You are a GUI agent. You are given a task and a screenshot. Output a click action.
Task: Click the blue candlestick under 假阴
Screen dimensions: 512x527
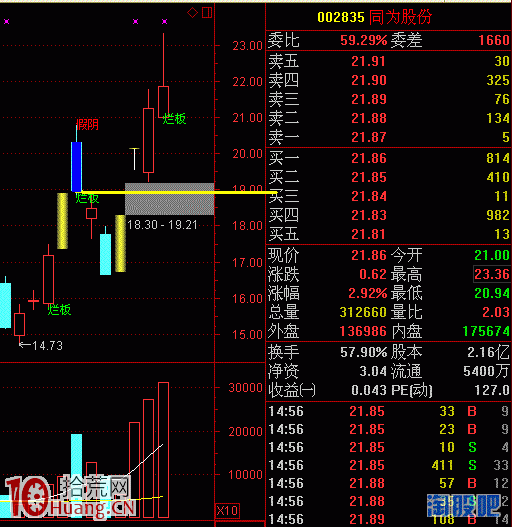click(x=77, y=167)
